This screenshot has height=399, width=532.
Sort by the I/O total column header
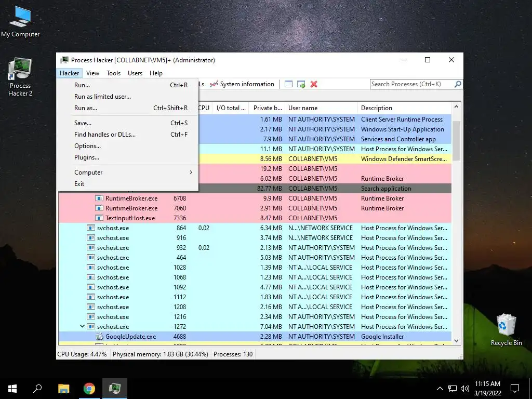(231, 108)
